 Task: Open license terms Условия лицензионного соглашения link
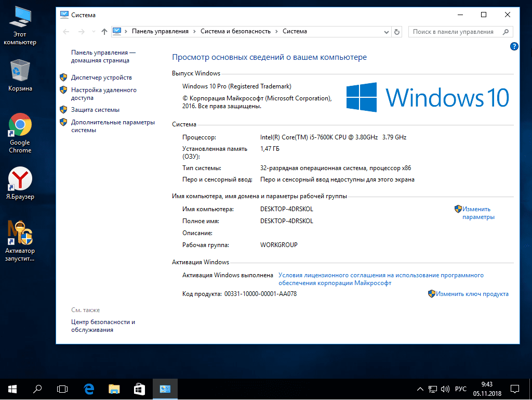381,279
